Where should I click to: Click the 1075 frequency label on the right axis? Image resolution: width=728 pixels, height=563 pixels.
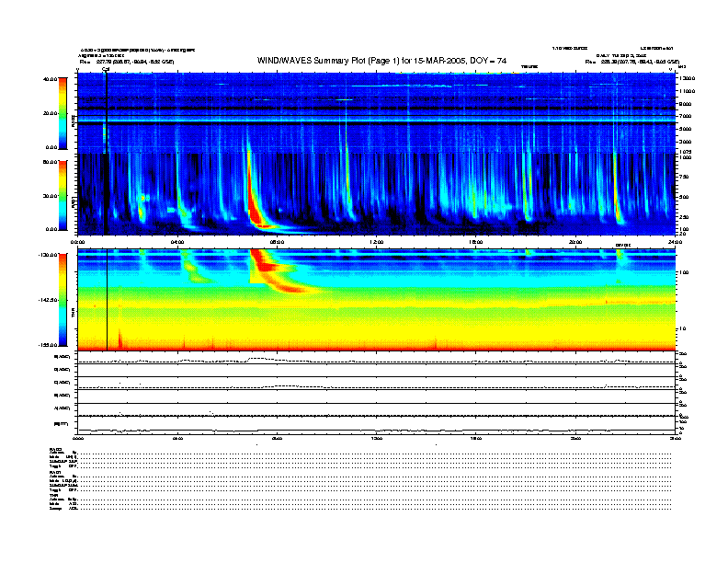685,152
